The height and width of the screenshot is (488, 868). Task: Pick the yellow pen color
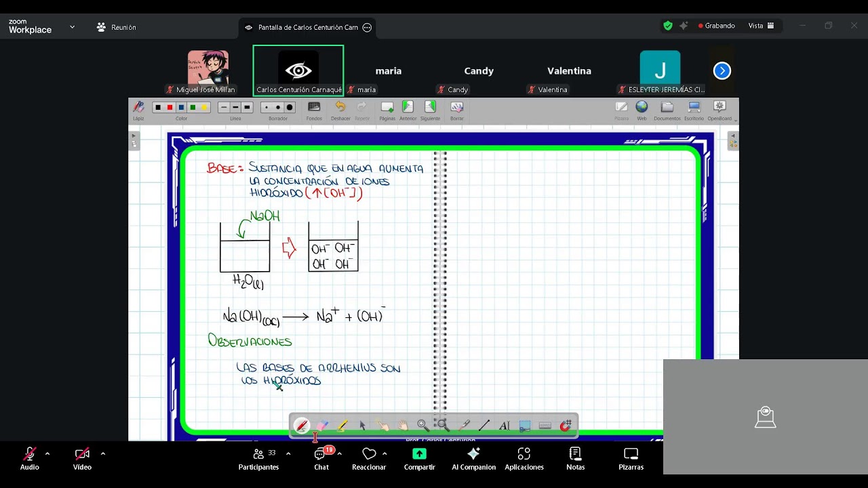click(x=204, y=107)
